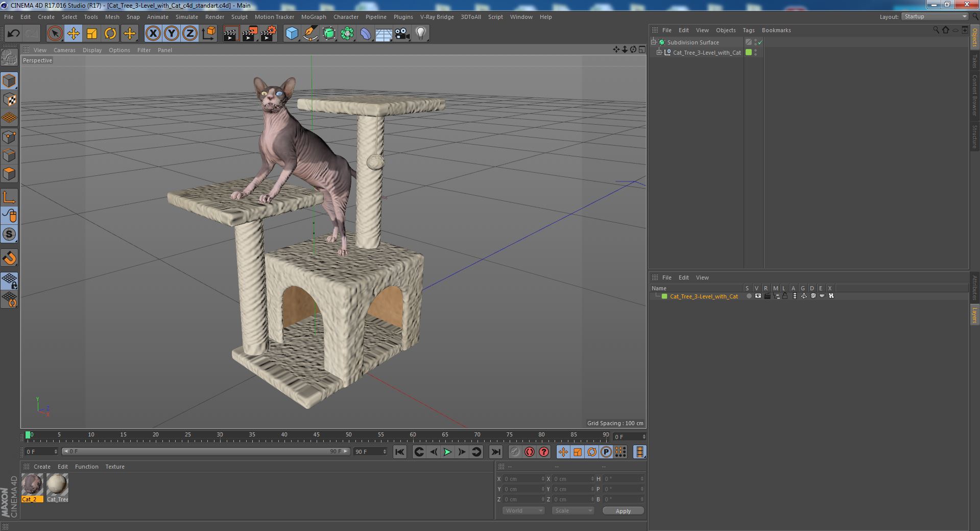980x531 pixels.
Task: Switch to the Takes side tab
Action: point(974,61)
